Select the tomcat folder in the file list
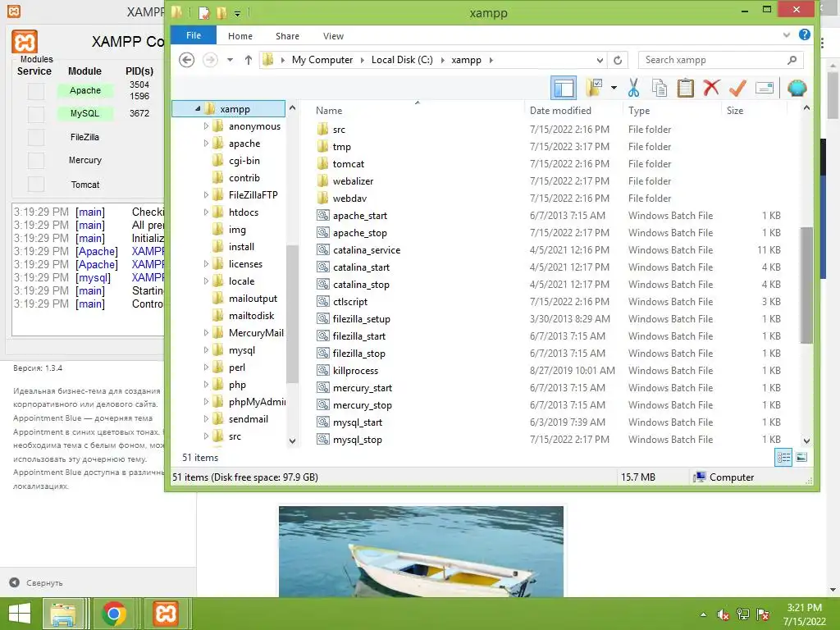840x630 pixels. [x=340, y=164]
